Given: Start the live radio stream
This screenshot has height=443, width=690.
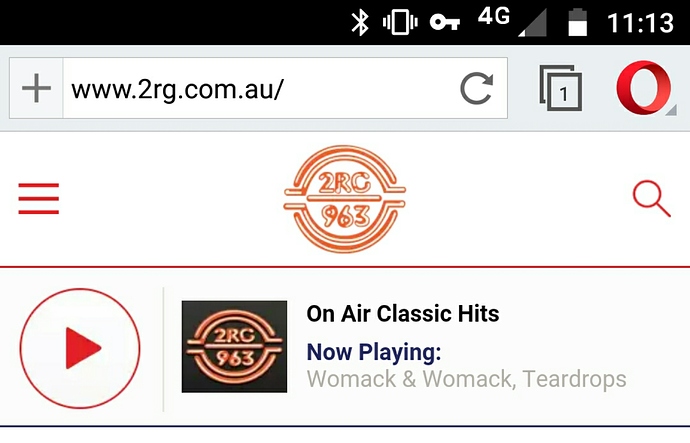Looking at the screenshot, I should [80, 348].
